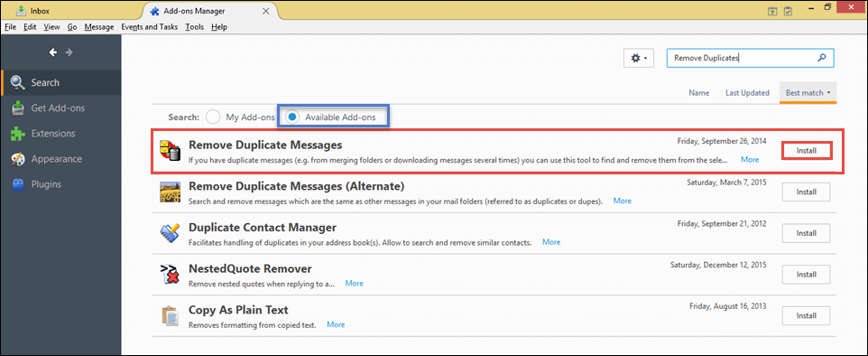The height and width of the screenshot is (356, 868).
Task: Select the Available Add-ons radio button
Action: point(292,117)
